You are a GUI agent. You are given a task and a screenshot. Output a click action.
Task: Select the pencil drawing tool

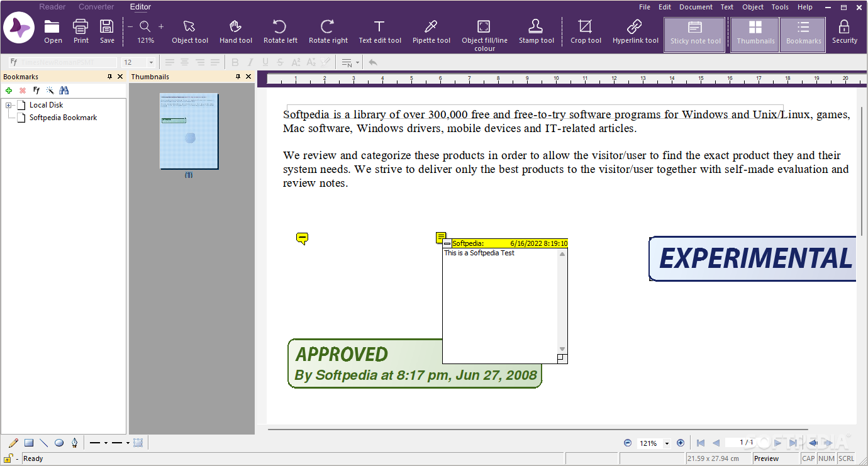[x=13, y=443]
